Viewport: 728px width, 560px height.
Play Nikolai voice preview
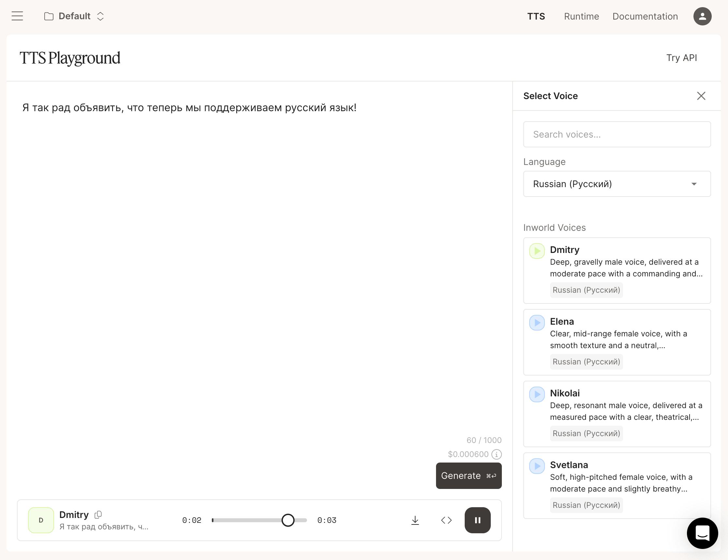(x=537, y=394)
